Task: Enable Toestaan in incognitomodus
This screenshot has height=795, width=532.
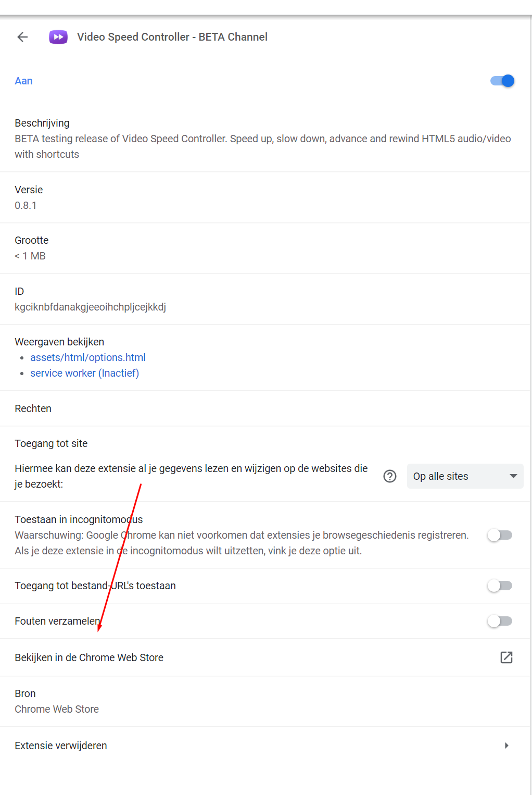Action: (x=499, y=535)
